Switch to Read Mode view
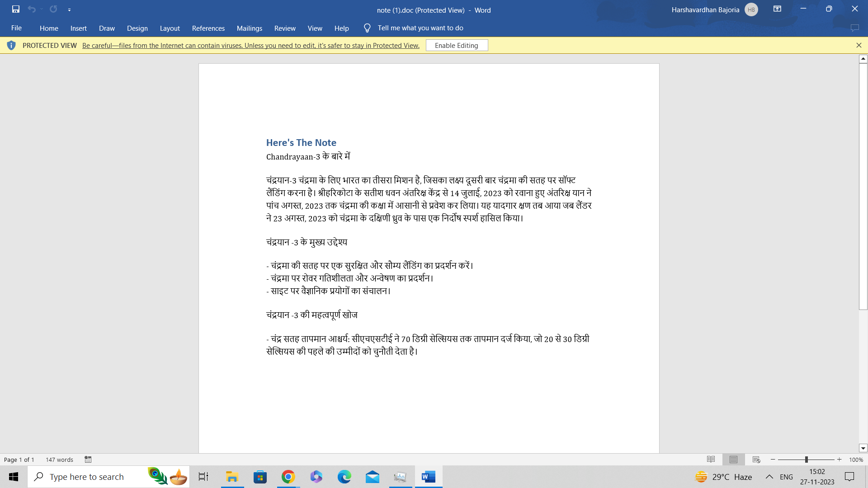This screenshot has width=868, height=488. [711, 460]
